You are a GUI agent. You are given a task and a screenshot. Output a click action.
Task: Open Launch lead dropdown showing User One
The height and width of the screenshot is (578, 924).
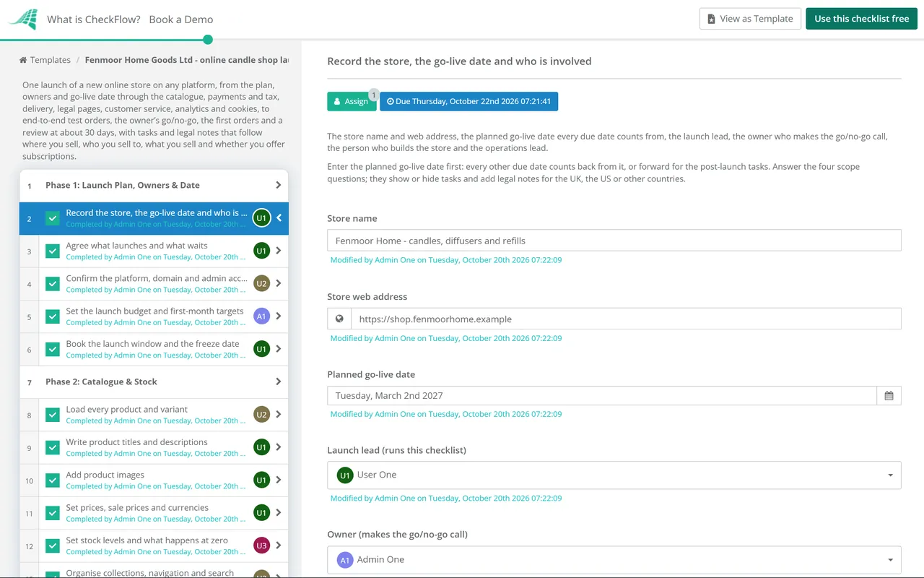coord(614,475)
